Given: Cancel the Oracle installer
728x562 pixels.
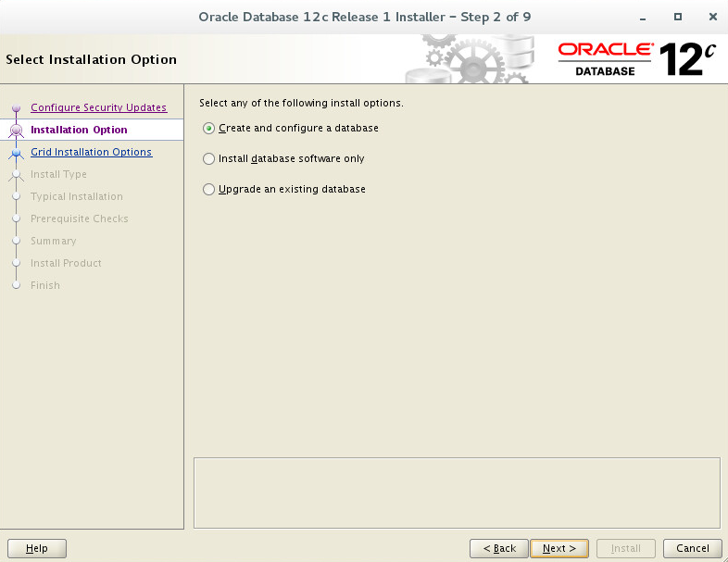Looking at the screenshot, I should [692, 548].
